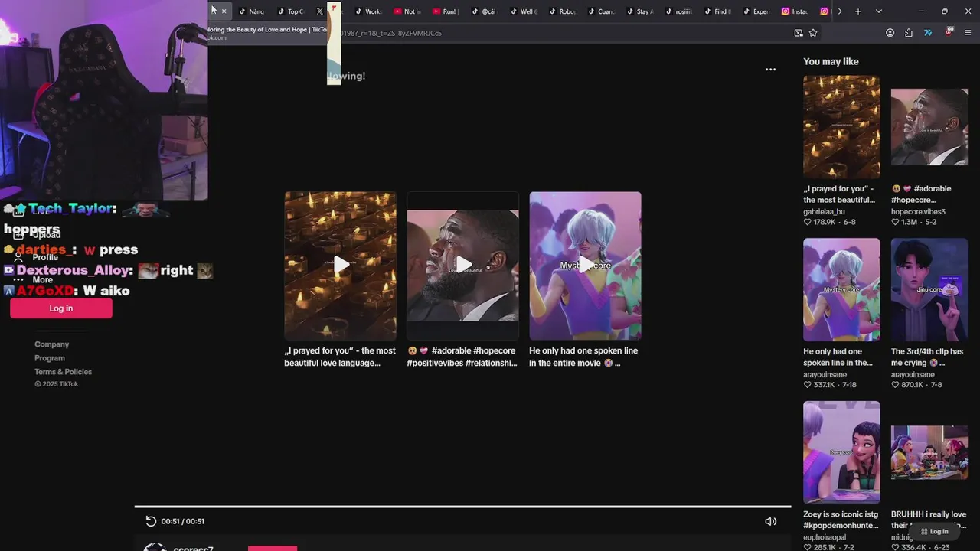Open the sidebar Profile item
The image size is (980, 551).
click(x=36, y=257)
